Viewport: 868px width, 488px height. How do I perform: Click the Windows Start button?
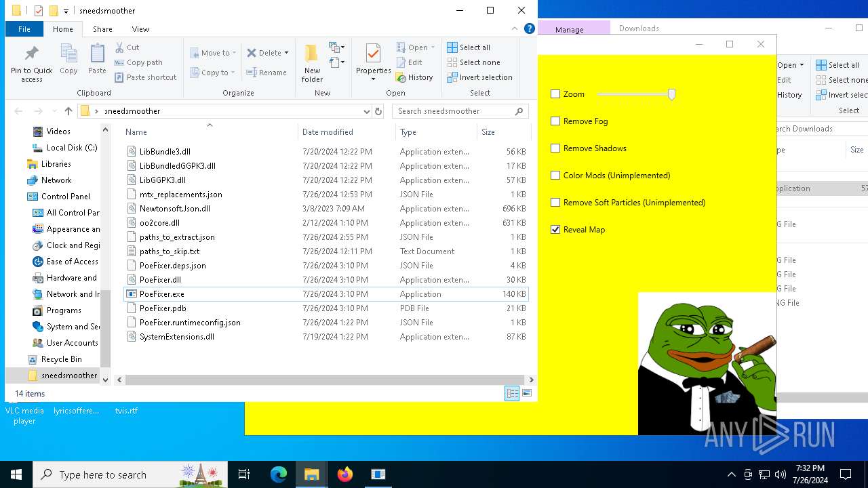pyautogui.click(x=16, y=474)
